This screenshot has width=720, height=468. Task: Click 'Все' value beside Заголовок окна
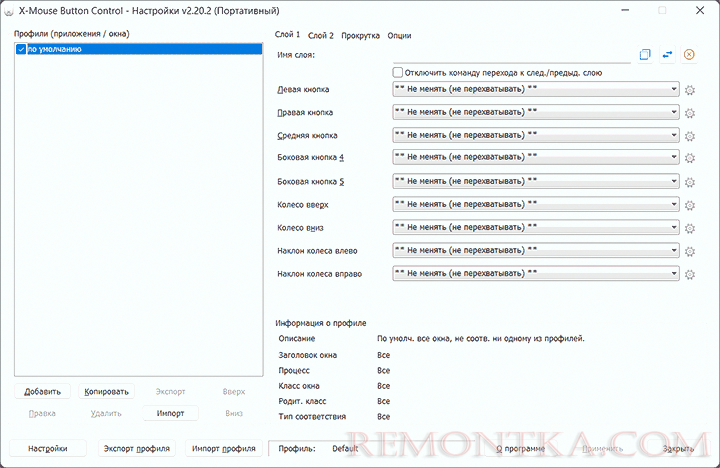[x=383, y=355]
